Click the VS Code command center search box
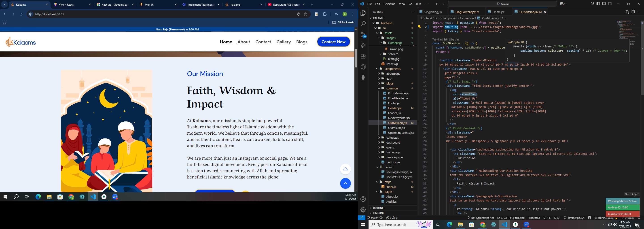This screenshot has width=644, height=229. pos(502,4)
